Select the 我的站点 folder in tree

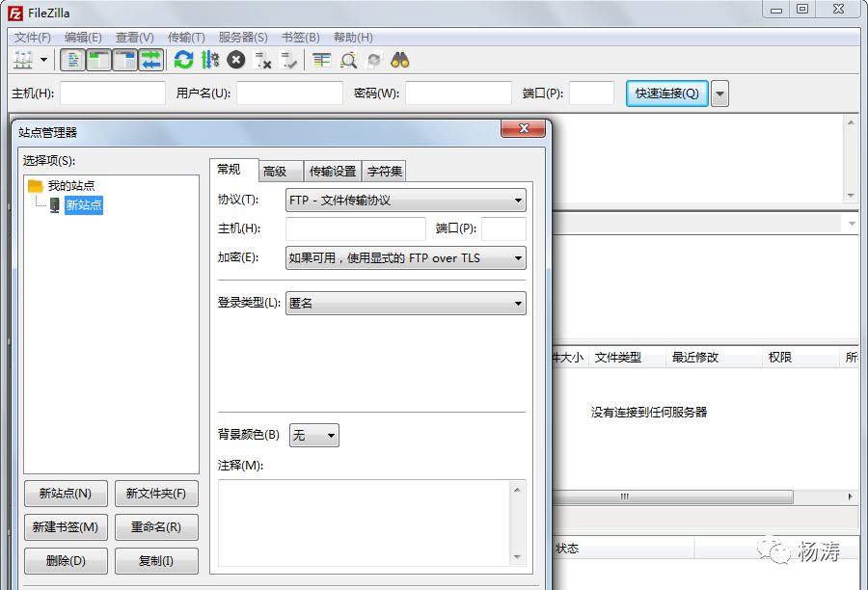(x=70, y=185)
